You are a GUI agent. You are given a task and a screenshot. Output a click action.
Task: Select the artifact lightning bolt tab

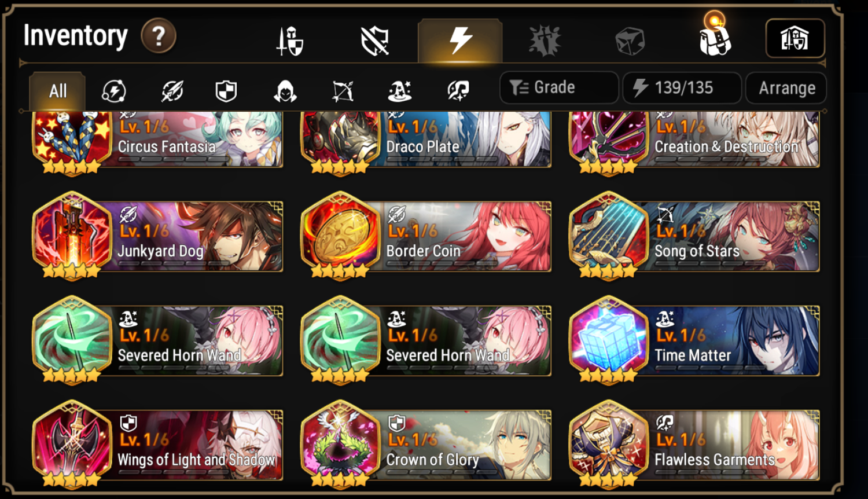[x=460, y=41]
